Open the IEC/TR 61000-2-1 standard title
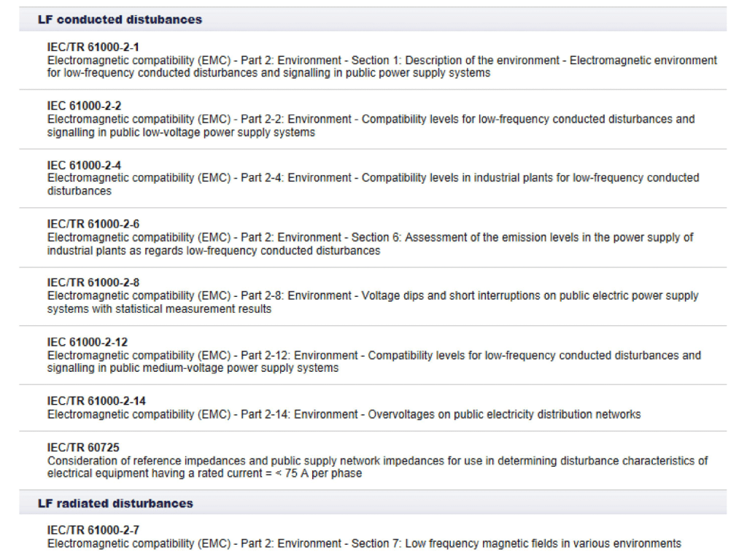Screen dimensions: 747x560 tap(93, 47)
